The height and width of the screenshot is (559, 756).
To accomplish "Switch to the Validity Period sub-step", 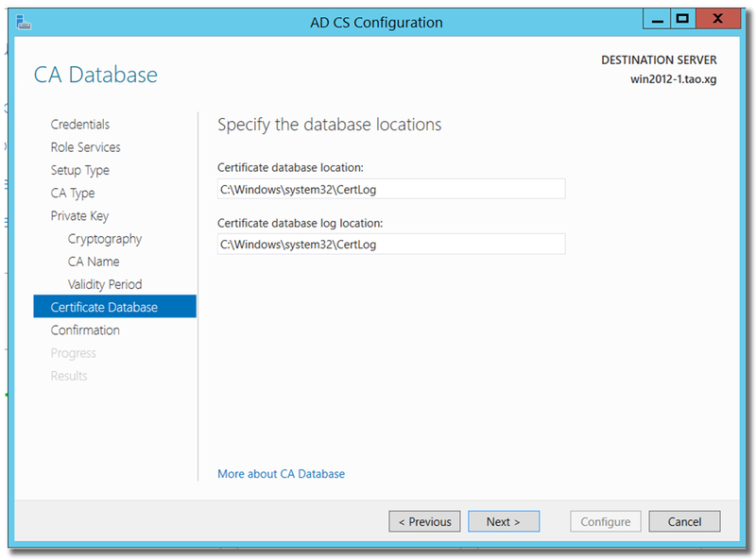I will (x=105, y=284).
